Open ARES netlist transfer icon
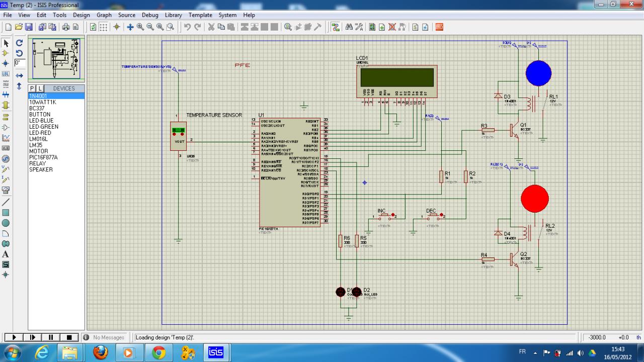This screenshot has height=362, width=644. click(x=439, y=27)
